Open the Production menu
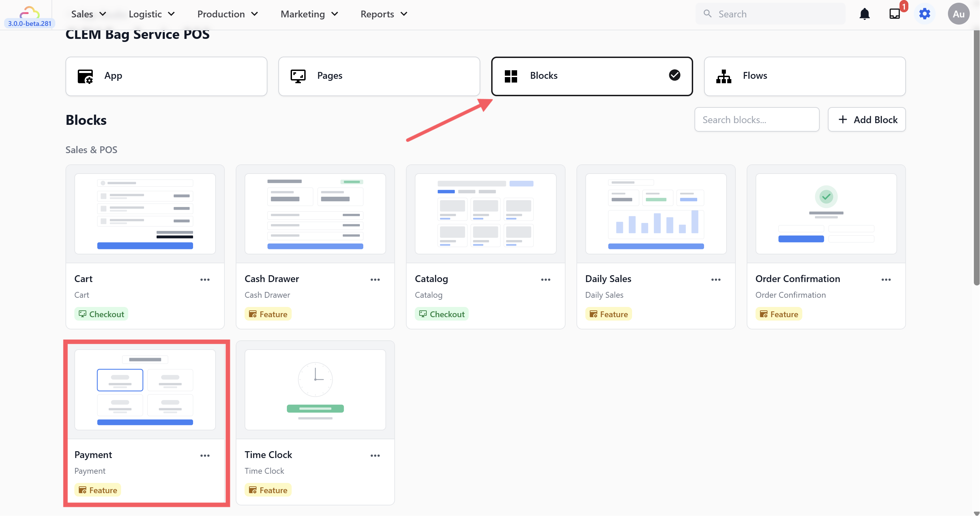Screen dimensions: 980x516 [x=227, y=14]
